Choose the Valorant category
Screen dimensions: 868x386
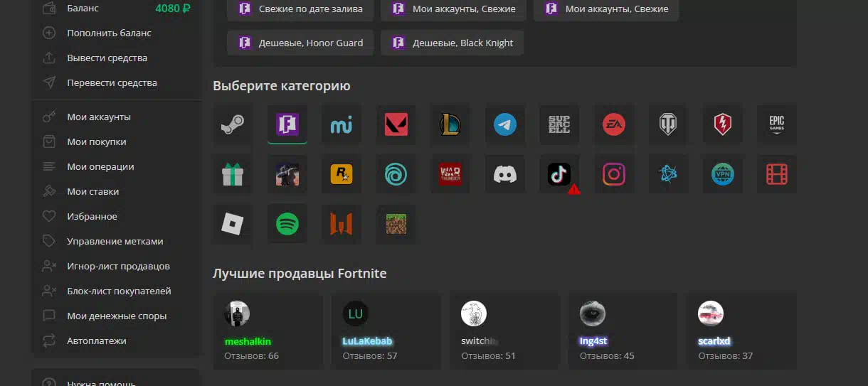click(x=396, y=124)
